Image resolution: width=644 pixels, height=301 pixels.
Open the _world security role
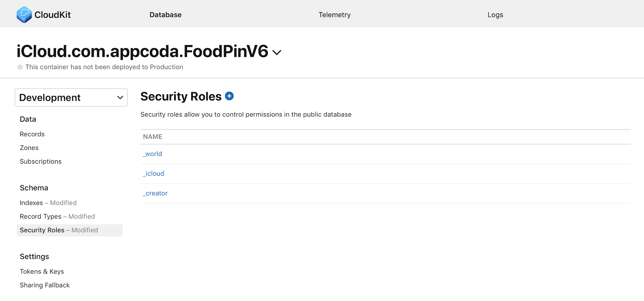coord(152,154)
